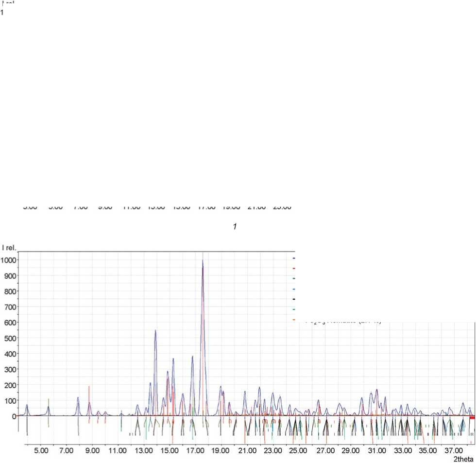Click the "31.00" x-axis label
The width and height of the screenshot is (476, 463).
[x=376, y=450]
